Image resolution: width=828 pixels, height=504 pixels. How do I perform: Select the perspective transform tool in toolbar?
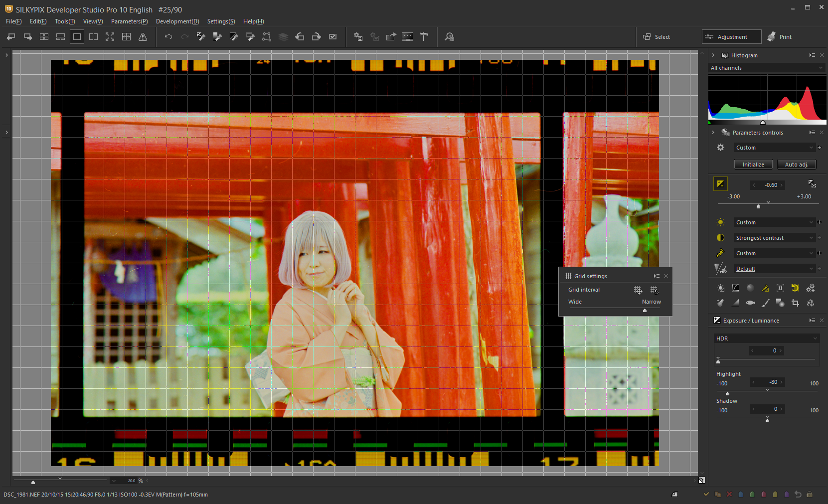coord(267,37)
